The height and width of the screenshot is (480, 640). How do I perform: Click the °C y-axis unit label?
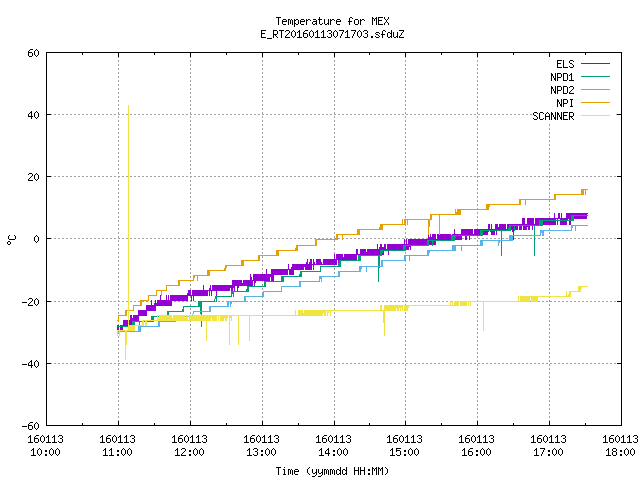pyautogui.click(x=11, y=240)
